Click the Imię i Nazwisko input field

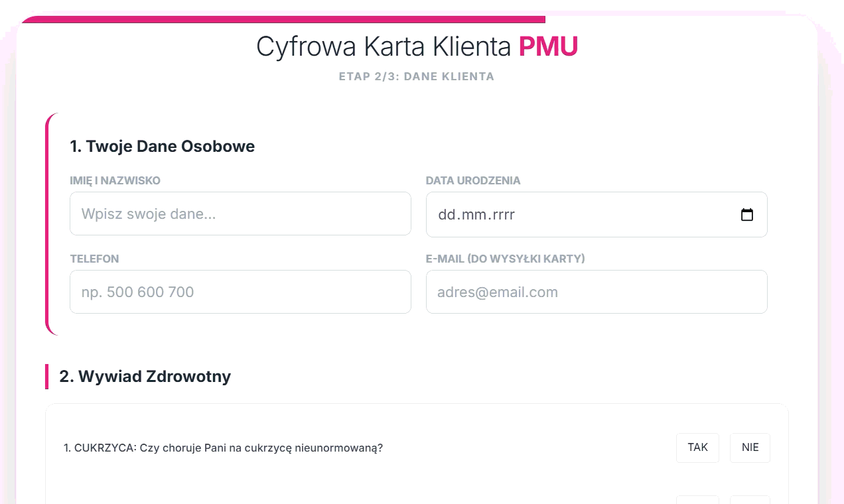click(x=240, y=214)
